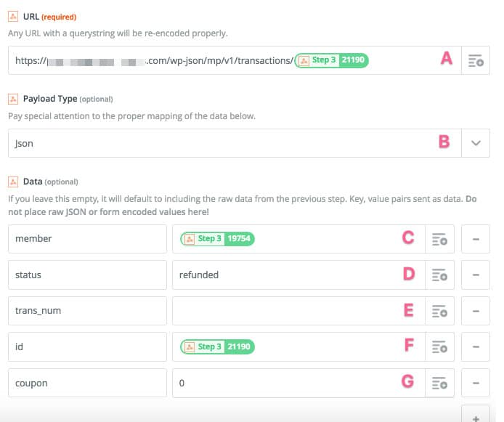Click the coupon key name field

click(87, 383)
